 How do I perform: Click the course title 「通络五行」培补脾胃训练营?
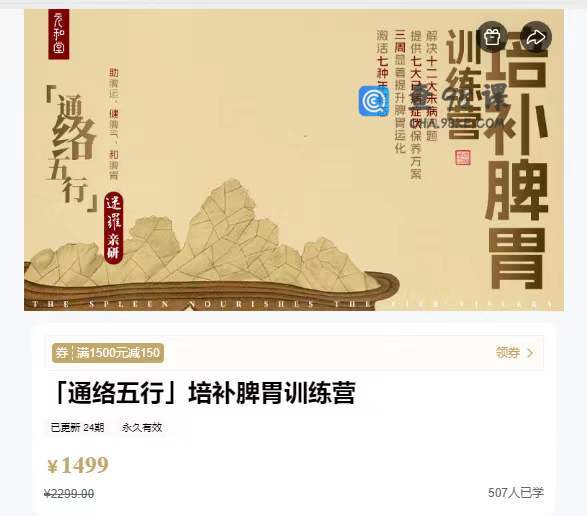[x=204, y=393]
